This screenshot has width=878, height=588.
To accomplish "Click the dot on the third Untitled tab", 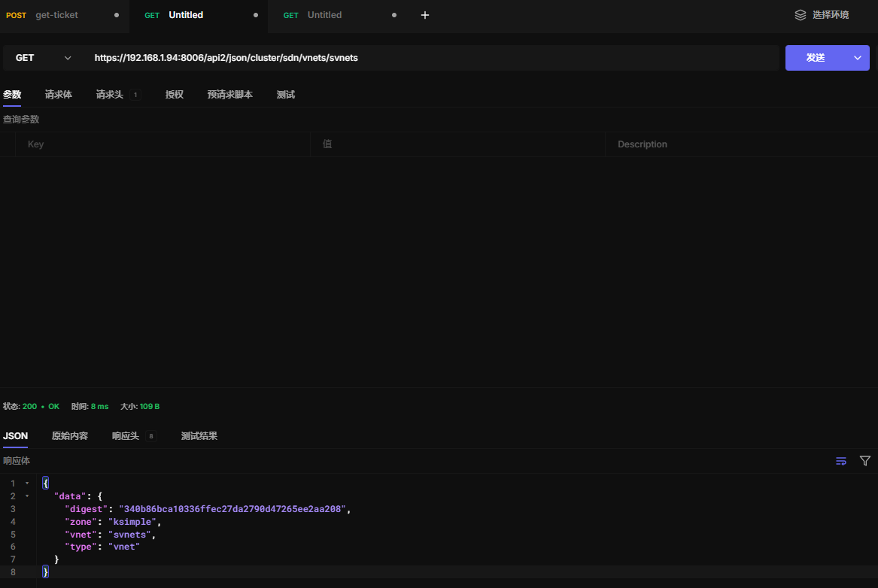I will pyautogui.click(x=394, y=15).
